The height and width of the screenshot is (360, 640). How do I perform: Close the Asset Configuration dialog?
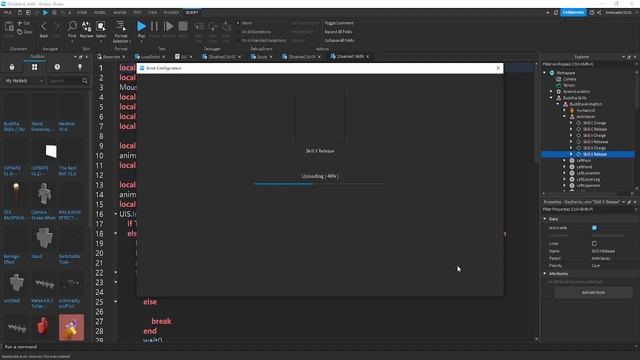498,68
